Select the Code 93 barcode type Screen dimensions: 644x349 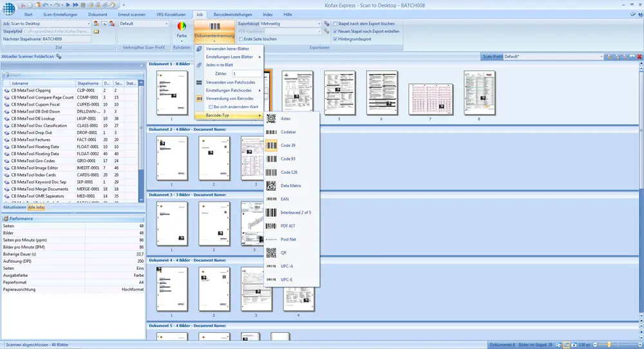[292, 159]
